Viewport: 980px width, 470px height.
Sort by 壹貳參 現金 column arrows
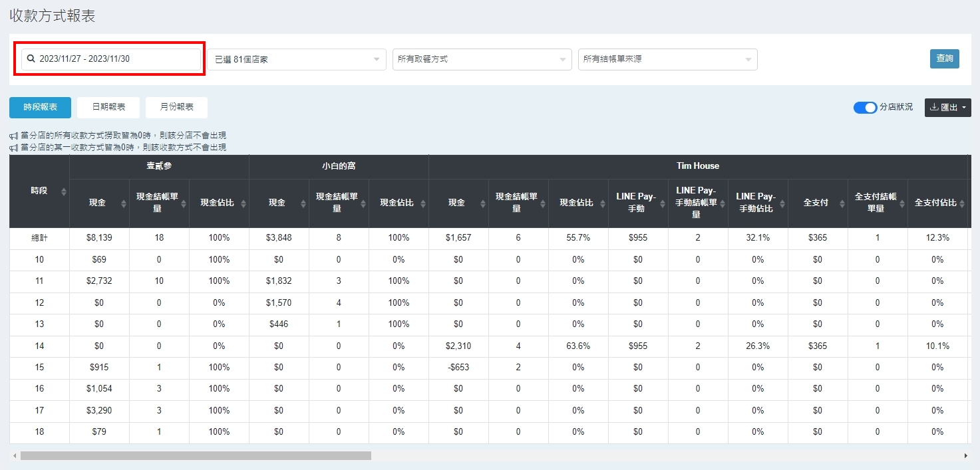[x=124, y=203]
